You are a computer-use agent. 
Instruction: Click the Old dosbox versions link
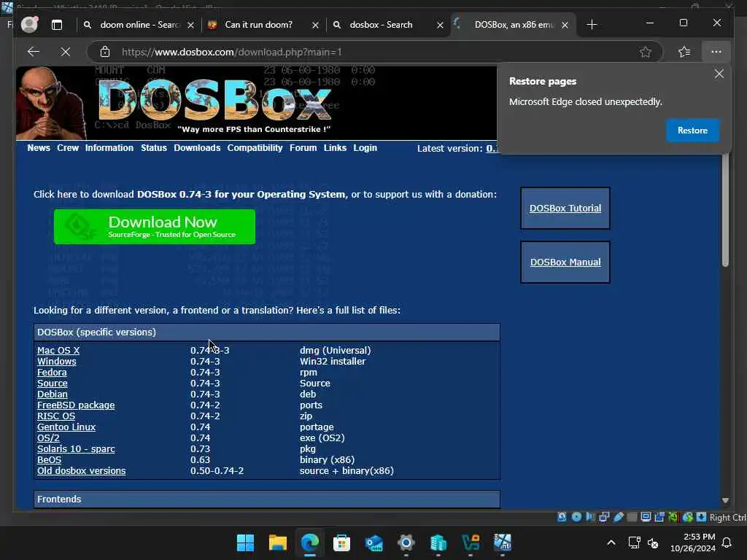(x=82, y=471)
